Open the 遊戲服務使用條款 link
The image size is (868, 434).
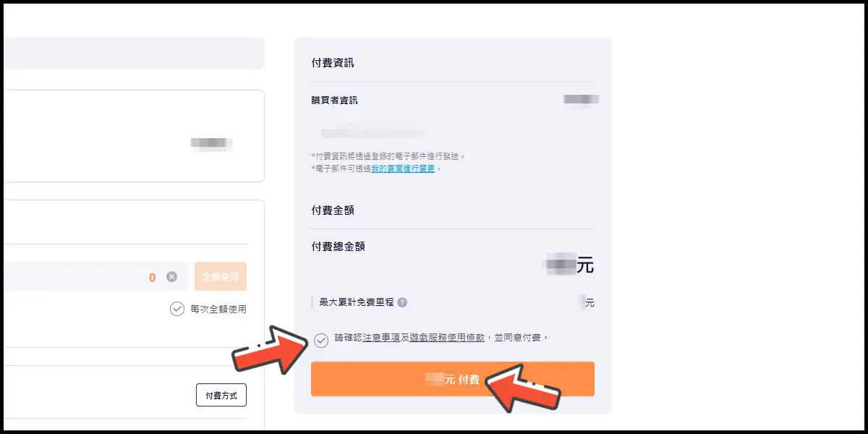tap(446, 338)
